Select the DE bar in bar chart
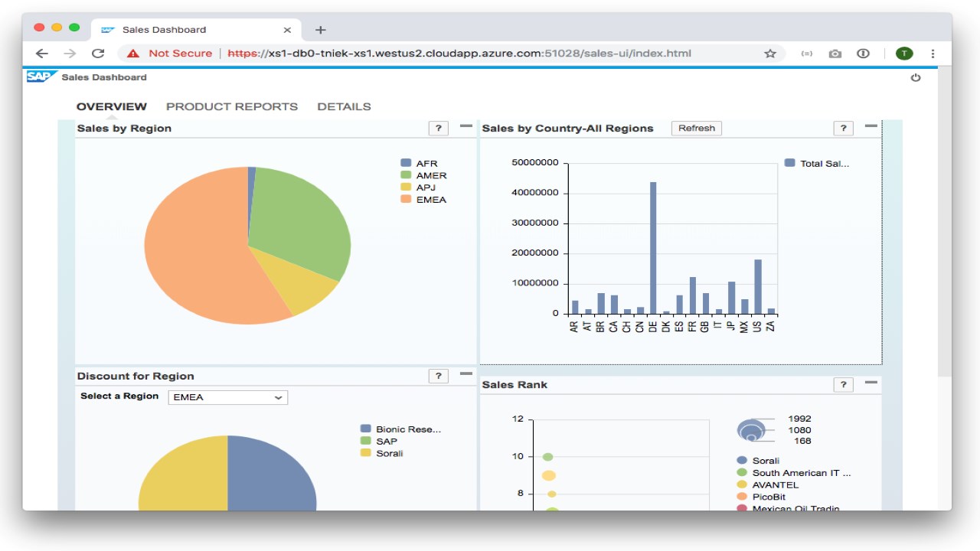The height and width of the screenshot is (551, 980). point(653,248)
